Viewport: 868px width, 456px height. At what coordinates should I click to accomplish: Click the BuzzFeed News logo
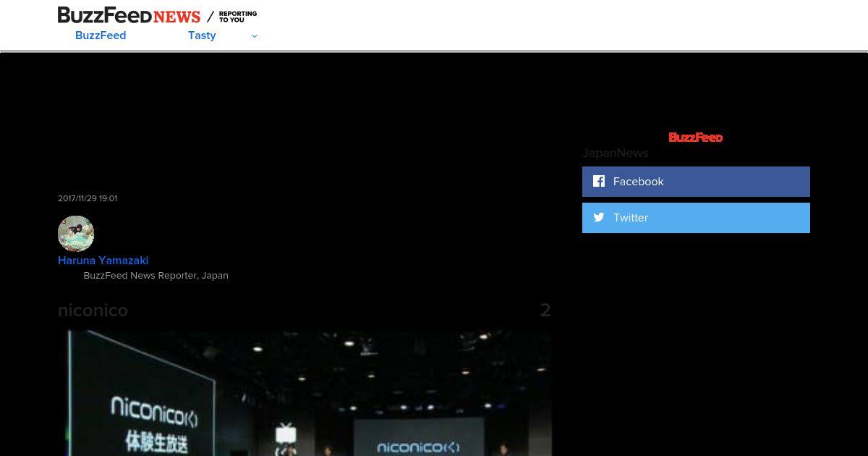tap(129, 15)
